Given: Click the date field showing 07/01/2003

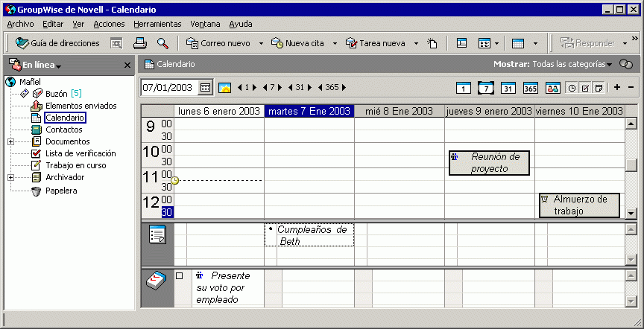Looking at the screenshot, I should point(168,87).
